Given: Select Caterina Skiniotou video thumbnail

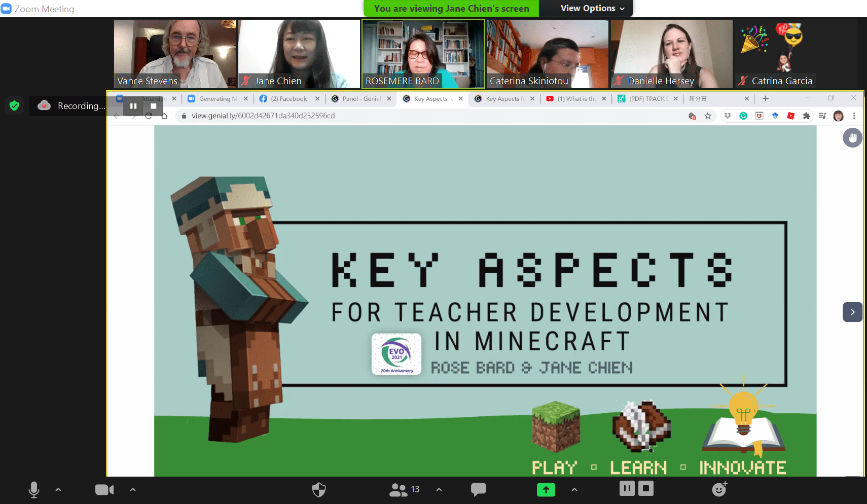Looking at the screenshot, I should (x=548, y=54).
